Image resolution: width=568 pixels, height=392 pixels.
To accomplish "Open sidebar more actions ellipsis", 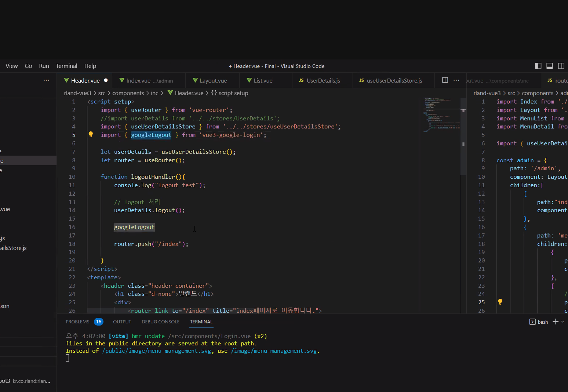I will click(46, 80).
